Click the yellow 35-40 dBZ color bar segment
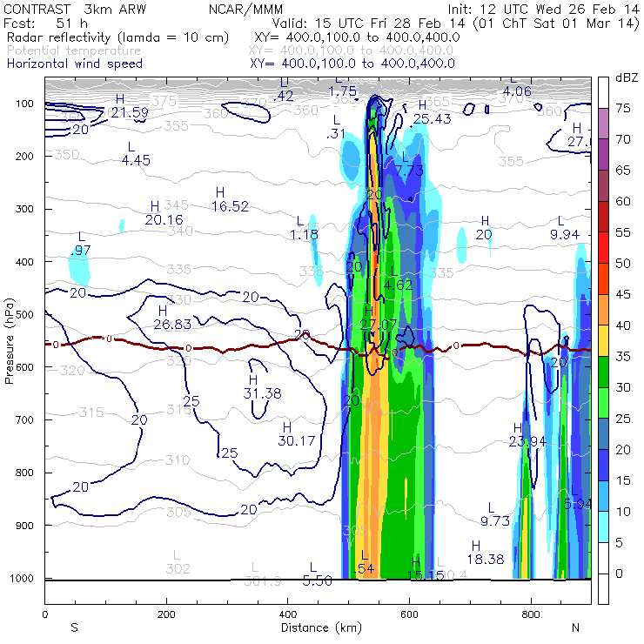The width and height of the screenshot is (644, 644). point(603,341)
